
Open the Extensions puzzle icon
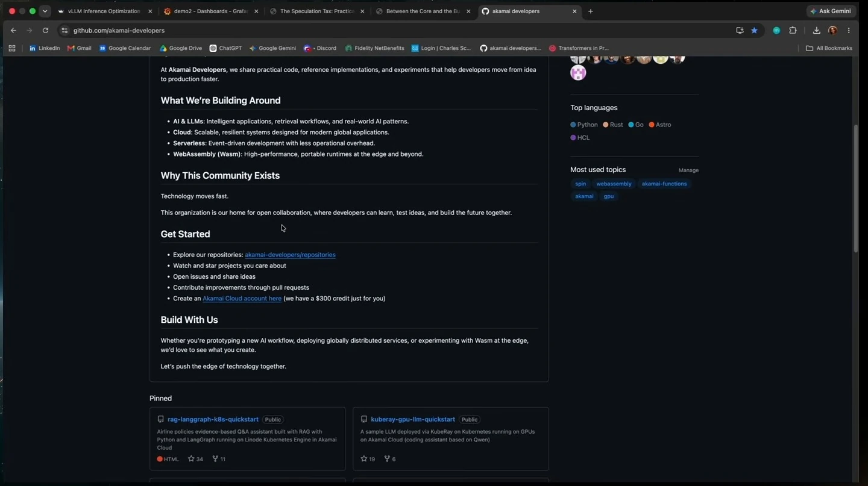793,30
